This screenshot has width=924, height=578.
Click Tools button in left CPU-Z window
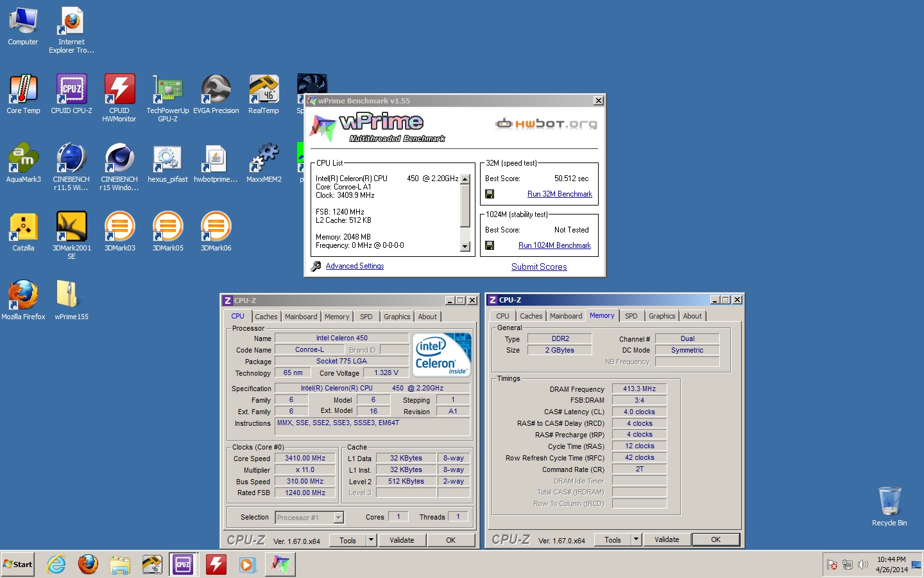[348, 540]
